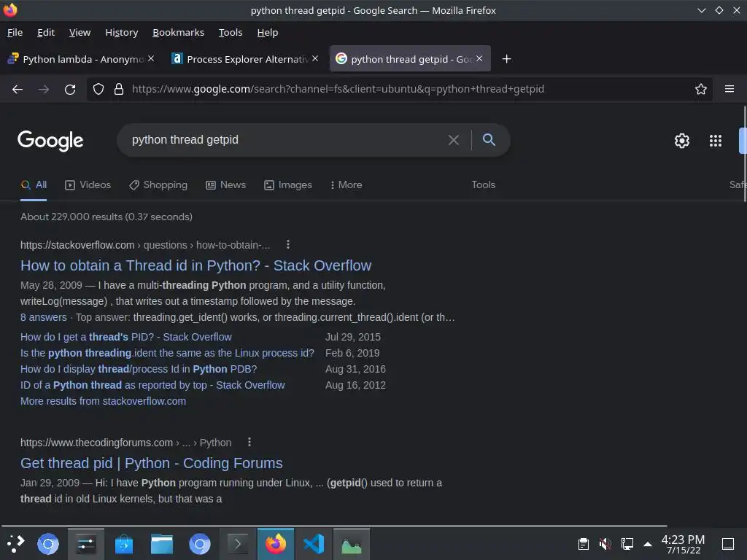
Task: Open a new tab with plus button
Action: pyautogui.click(x=506, y=58)
